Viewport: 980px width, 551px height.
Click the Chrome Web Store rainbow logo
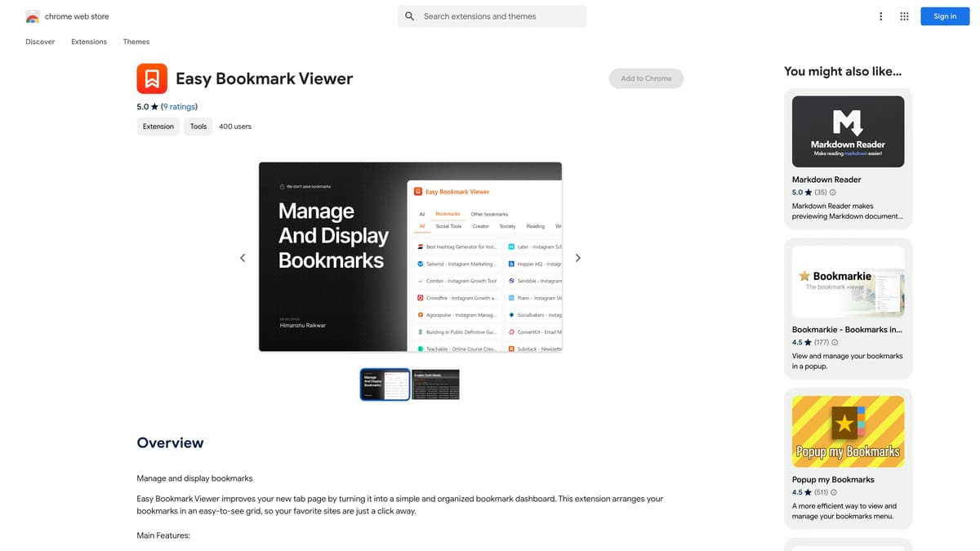pos(33,16)
